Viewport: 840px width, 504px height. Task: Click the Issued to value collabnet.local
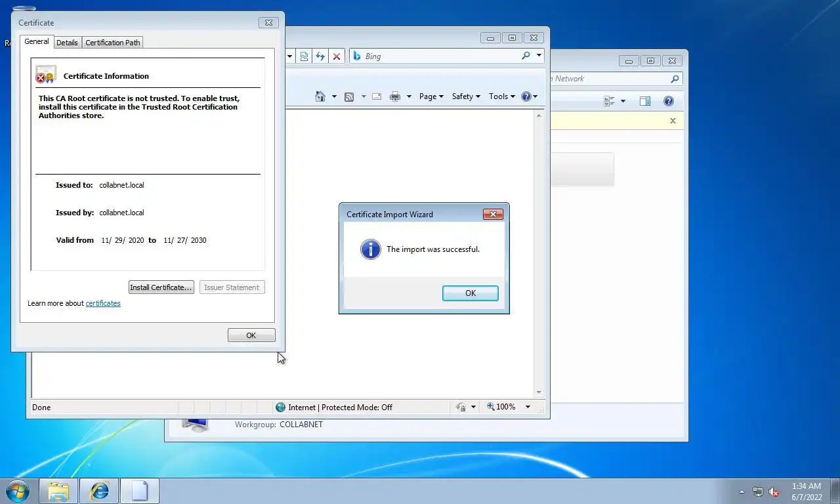121,185
